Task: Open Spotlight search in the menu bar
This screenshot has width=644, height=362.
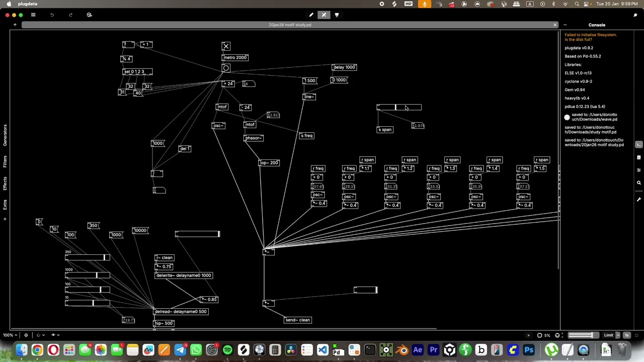Action: pyautogui.click(x=577, y=4)
